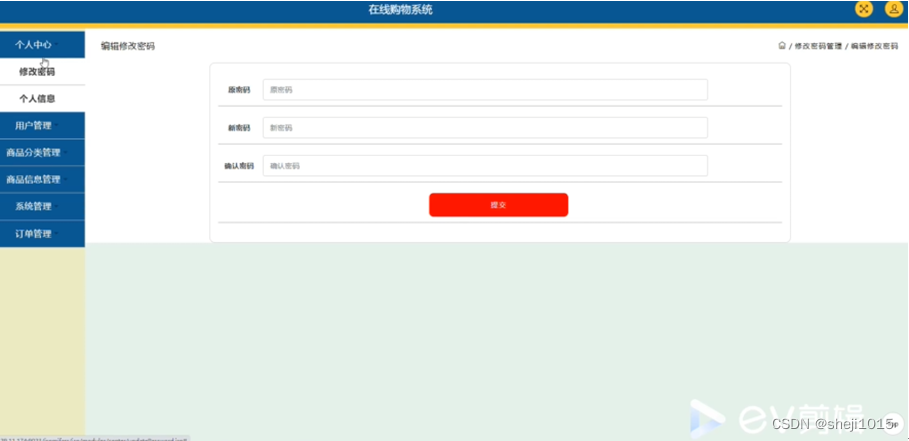
Task: Focus the 原密码 input field
Action: tap(485, 90)
